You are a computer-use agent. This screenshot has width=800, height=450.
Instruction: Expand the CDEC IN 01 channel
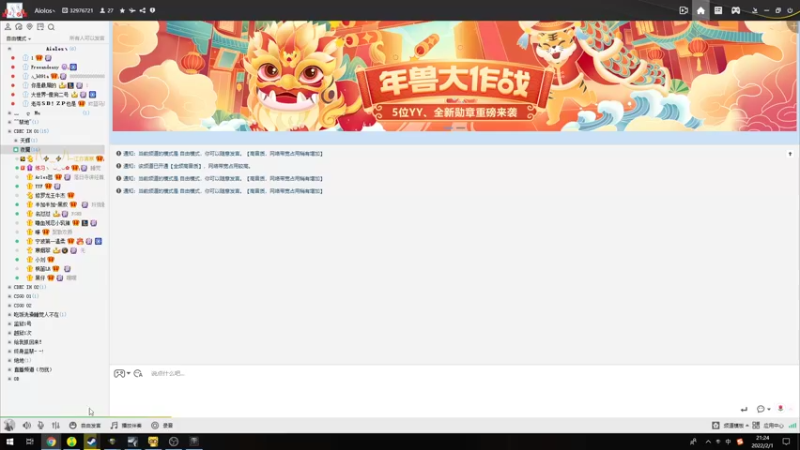(9, 131)
